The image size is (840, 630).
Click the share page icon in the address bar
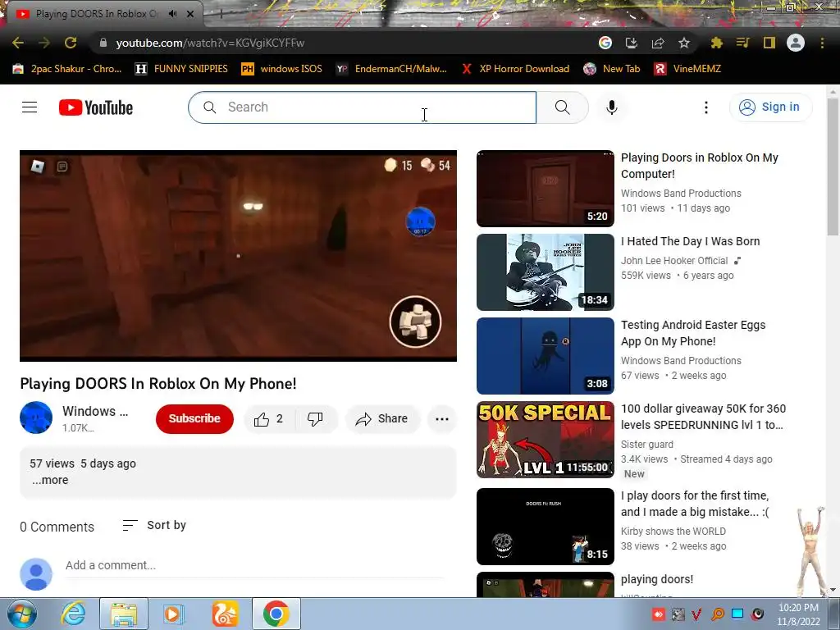pyautogui.click(x=658, y=43)
